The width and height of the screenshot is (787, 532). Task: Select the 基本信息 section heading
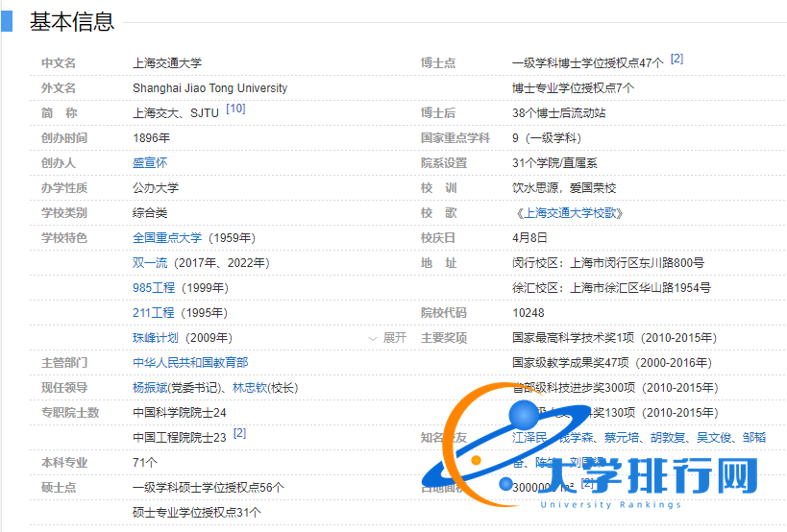point(72,21)
